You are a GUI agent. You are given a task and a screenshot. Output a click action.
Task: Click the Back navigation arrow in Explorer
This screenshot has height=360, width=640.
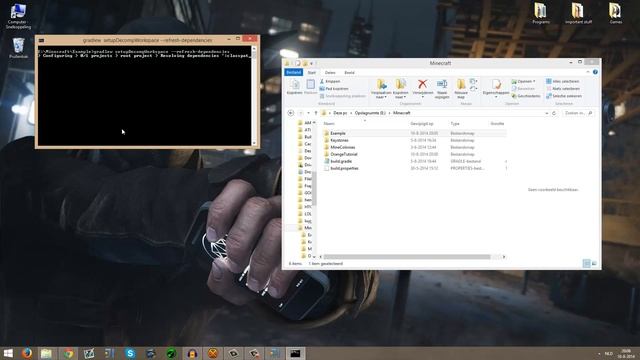click(291, 113)
